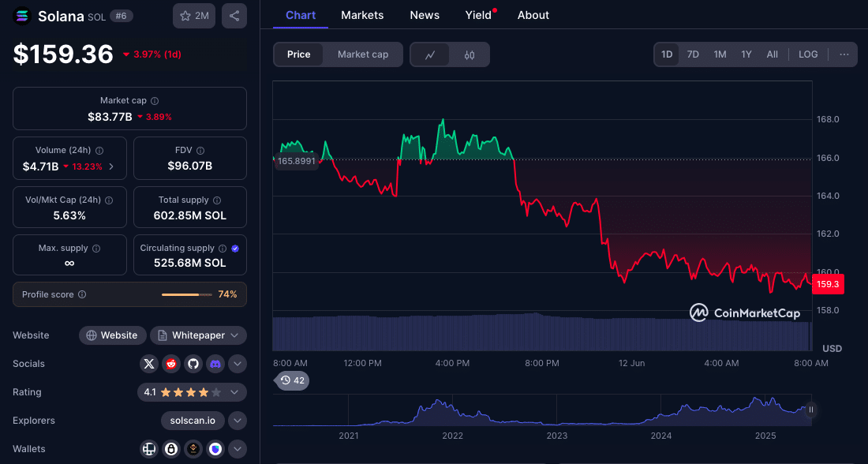Open the Markets tab
The height and width of the screenshot is (464, 868).
pos(362,16)
